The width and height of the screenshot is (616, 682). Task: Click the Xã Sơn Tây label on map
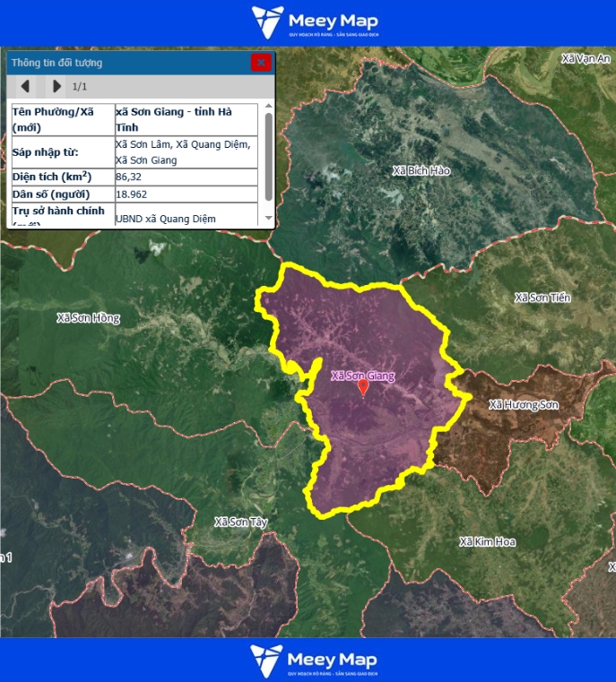point(241,521)
